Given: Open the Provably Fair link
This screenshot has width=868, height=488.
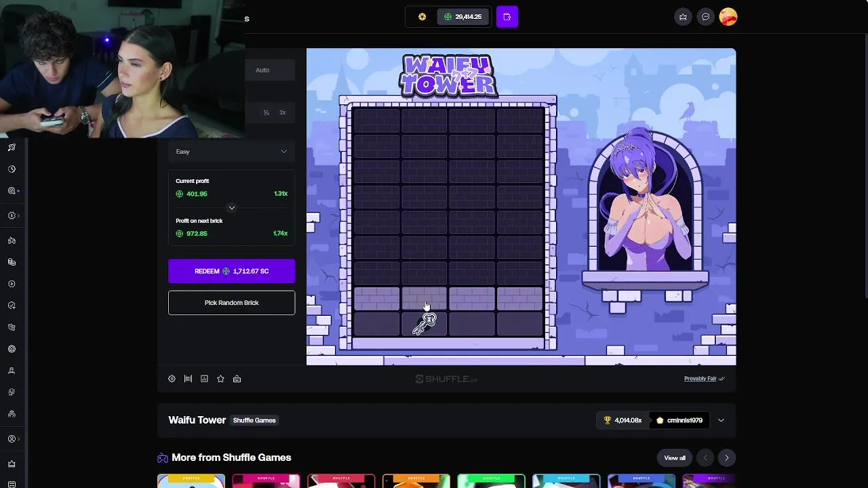Looking at the screenshot, I should [704, 379].
